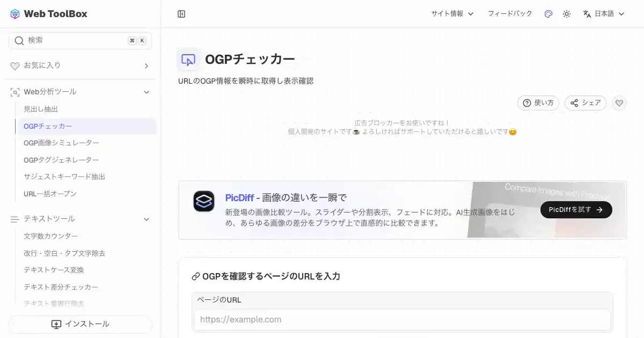Open the 日本語 language dropdown
The image size is (644, 338).
tap(604, 14)
